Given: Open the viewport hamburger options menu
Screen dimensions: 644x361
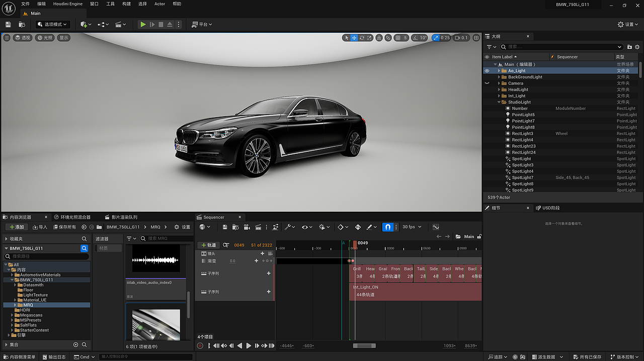Looking at the screenshot, I should click(7, 38).
